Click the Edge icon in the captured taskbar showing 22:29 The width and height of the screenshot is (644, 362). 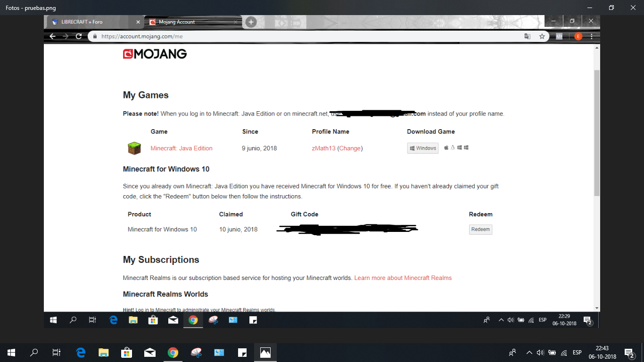tap(114, 320)
